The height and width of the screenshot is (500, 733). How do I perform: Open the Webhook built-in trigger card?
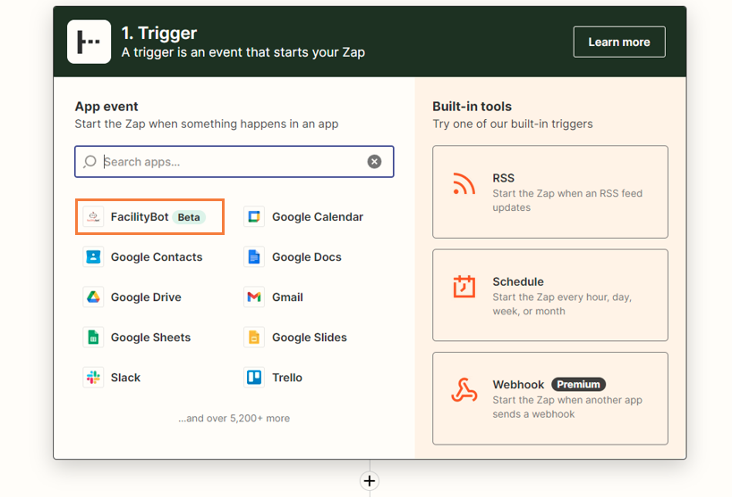tap(550, 399)
